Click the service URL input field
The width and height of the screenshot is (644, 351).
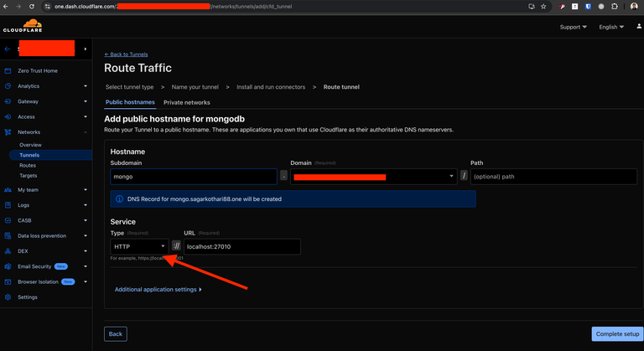[241, 246]
